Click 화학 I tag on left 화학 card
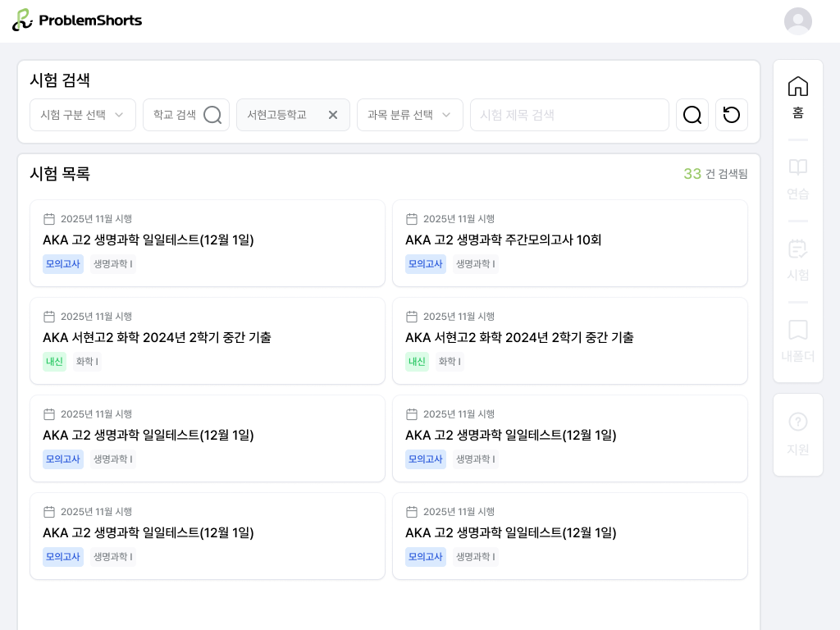 pyautogui.click(x=87, y=362)
